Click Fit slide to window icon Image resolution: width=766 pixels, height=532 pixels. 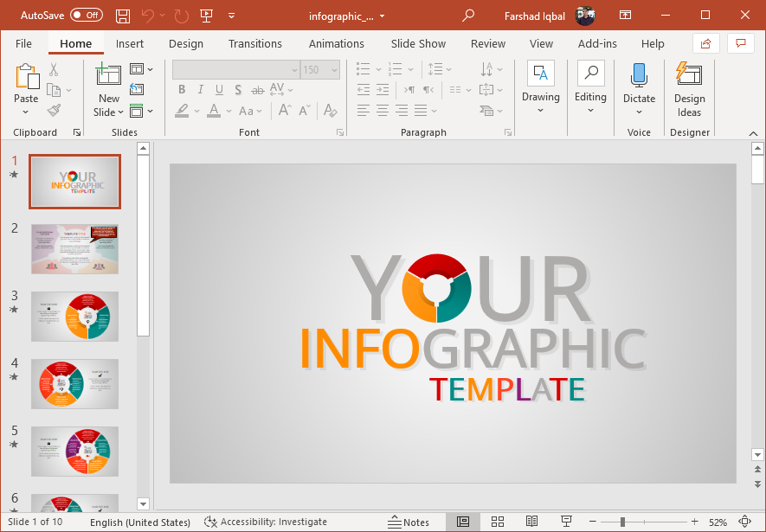click(x=744, y=522)
